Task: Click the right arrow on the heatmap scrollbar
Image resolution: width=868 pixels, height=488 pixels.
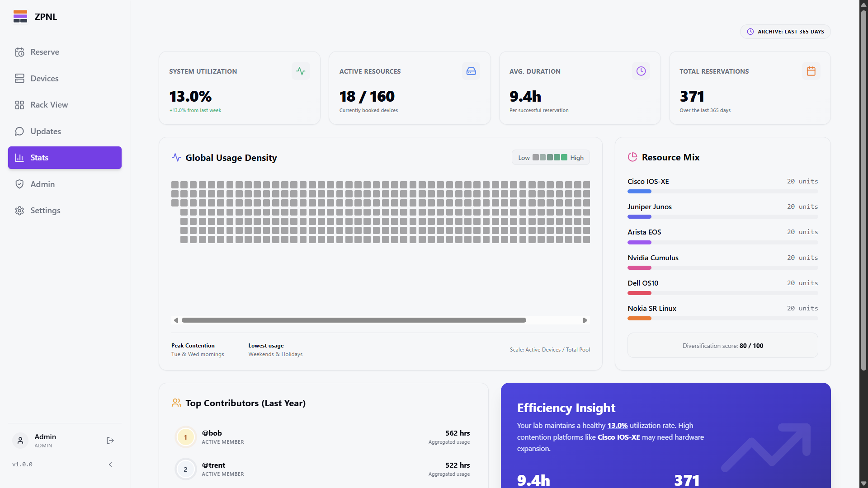Action: pos(585,320)
